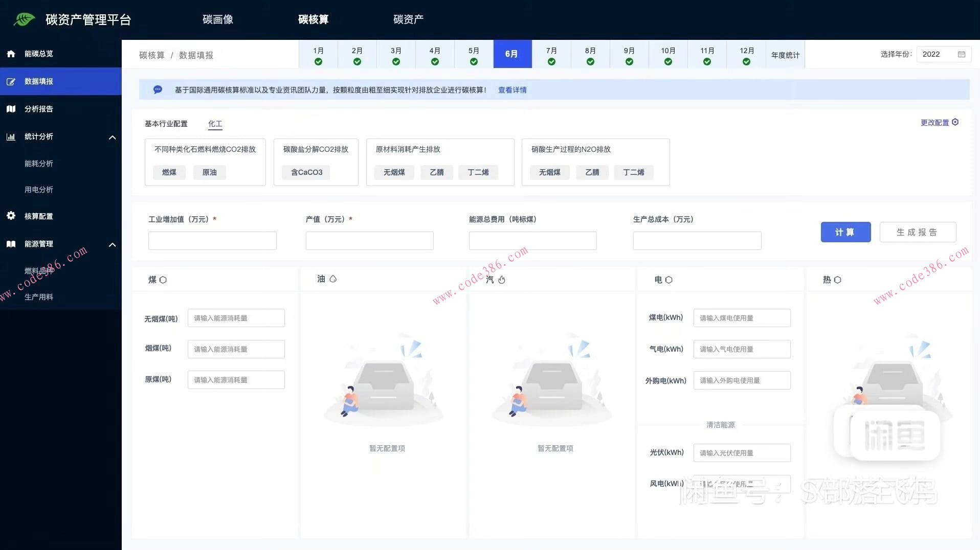The width and height of the screenshot is (980, 550).
Task: Toggle 乙腈 under 原材料消耗产生排放
Action: [437, 172]
